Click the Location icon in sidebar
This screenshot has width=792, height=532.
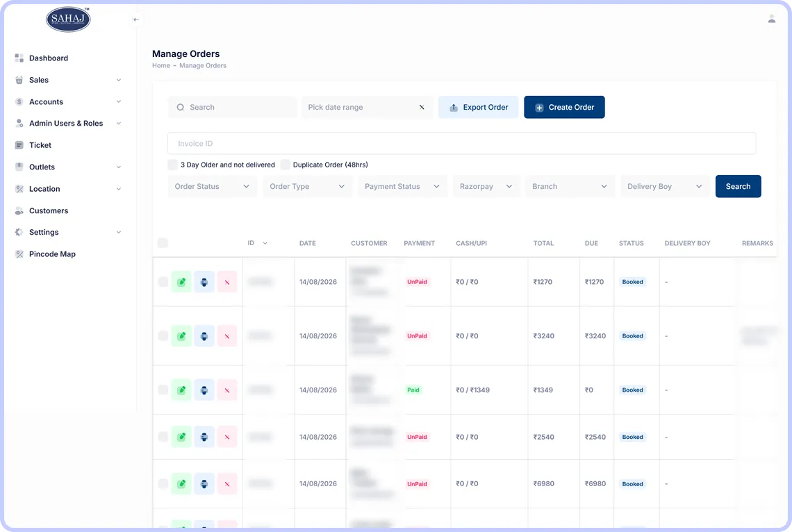coord(19,189)
